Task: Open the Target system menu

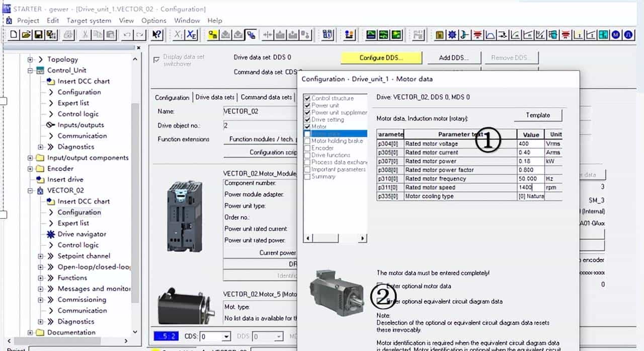Action: 89,21
